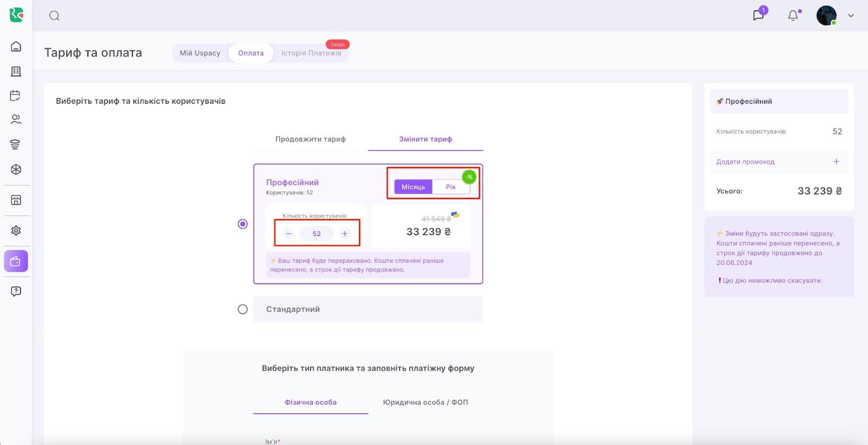The height and width of the screenshot is (445, 868).
Task: Go to home icon in sidebar
Action: click(16, 47)
